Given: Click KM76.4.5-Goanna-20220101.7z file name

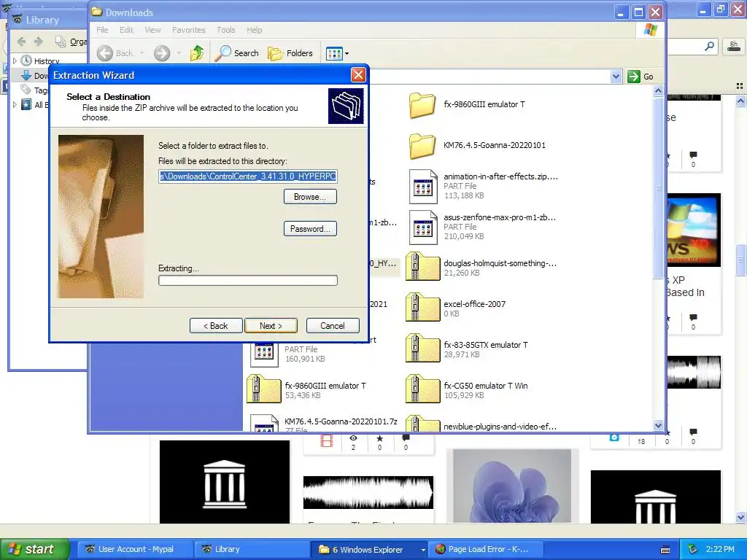Looking at the screenshot, I should [341, 421].
